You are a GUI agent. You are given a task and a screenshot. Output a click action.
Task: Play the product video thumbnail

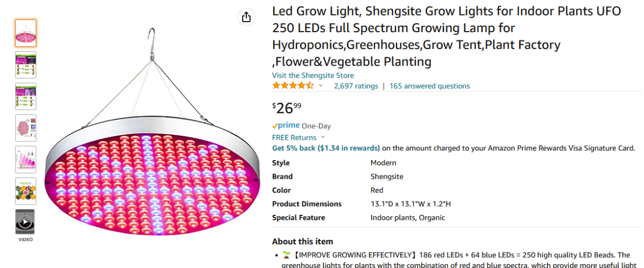[25, 221]
